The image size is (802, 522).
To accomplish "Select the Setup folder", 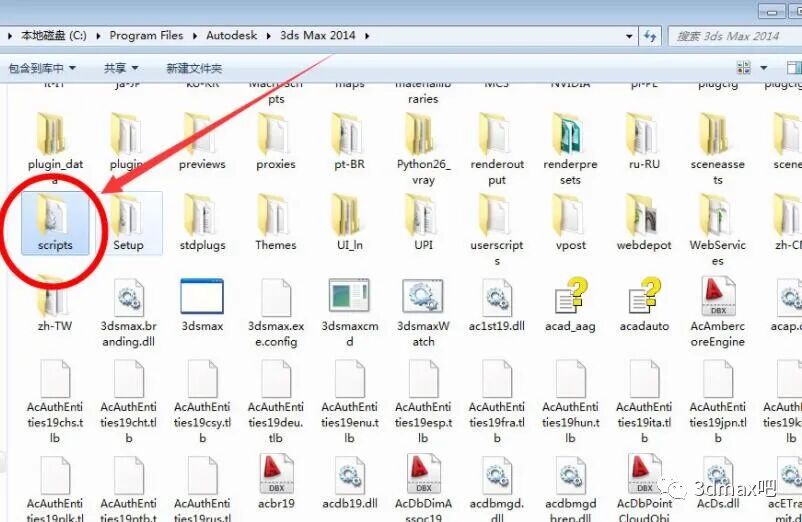I will (x=128, y=223).
